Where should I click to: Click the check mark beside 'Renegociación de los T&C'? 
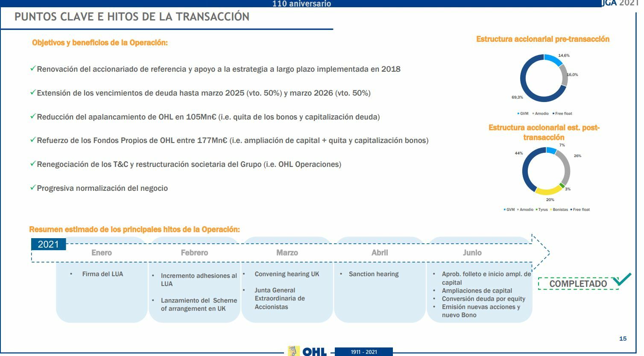33,163
